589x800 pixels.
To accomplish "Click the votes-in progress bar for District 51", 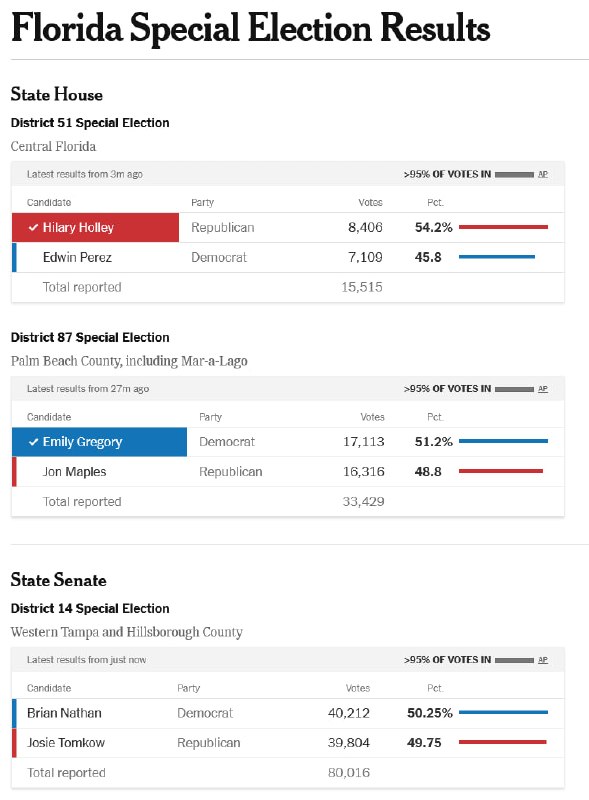I will (514, 174).
